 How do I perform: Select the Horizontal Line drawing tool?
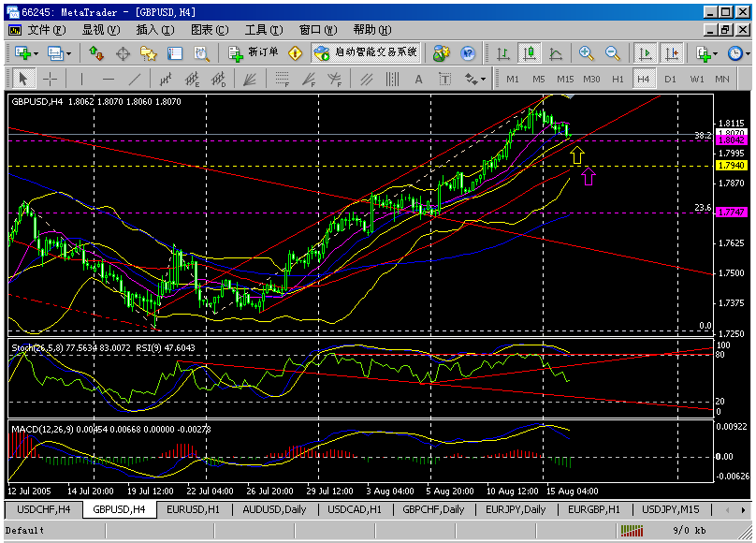click(x=109, y=79)
